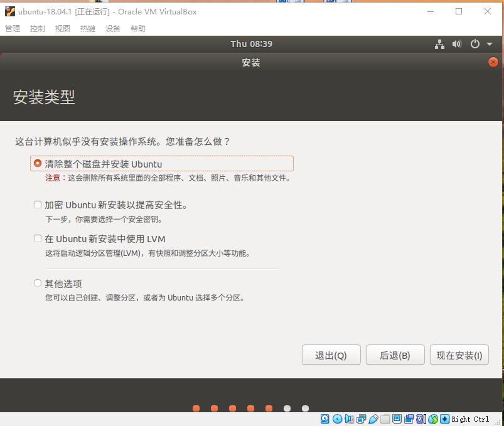Image resolution: width=504 pixels, height=426 pixels.
Task: Enable the 使用 LVM checkbox
Action: [x=38, y=238]
